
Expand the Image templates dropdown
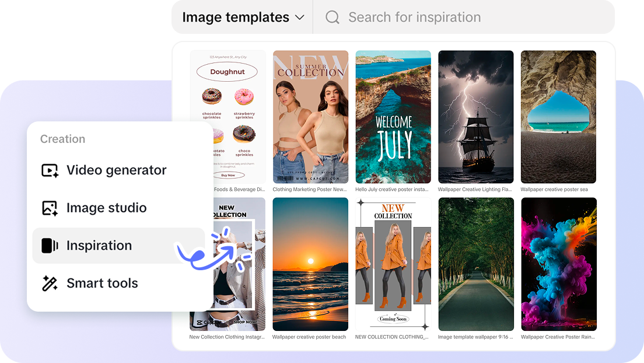(242, 17)
